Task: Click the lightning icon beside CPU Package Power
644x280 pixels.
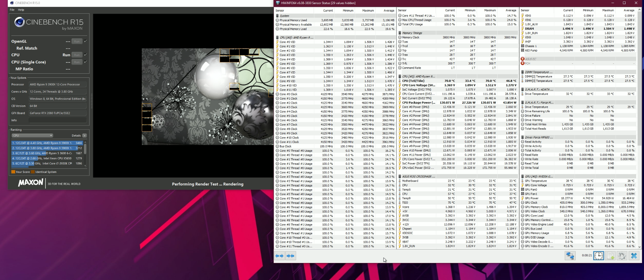Action: [400, 103]
